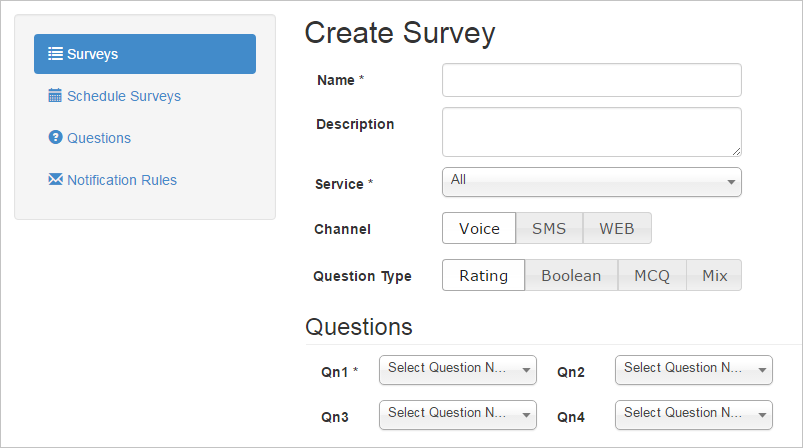Focus the survey Name text field
This screenshot has height=448, width=803.
point(591,80)
